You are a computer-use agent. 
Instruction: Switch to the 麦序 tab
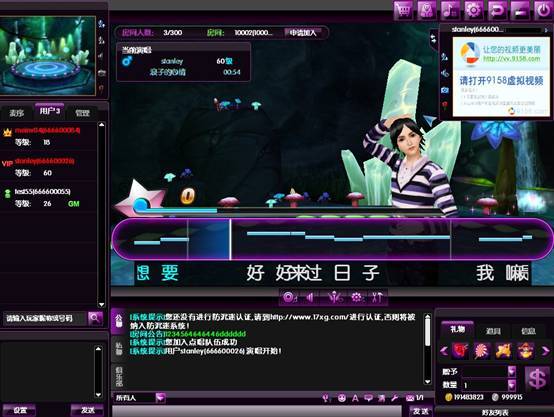[x=17, y=113]
